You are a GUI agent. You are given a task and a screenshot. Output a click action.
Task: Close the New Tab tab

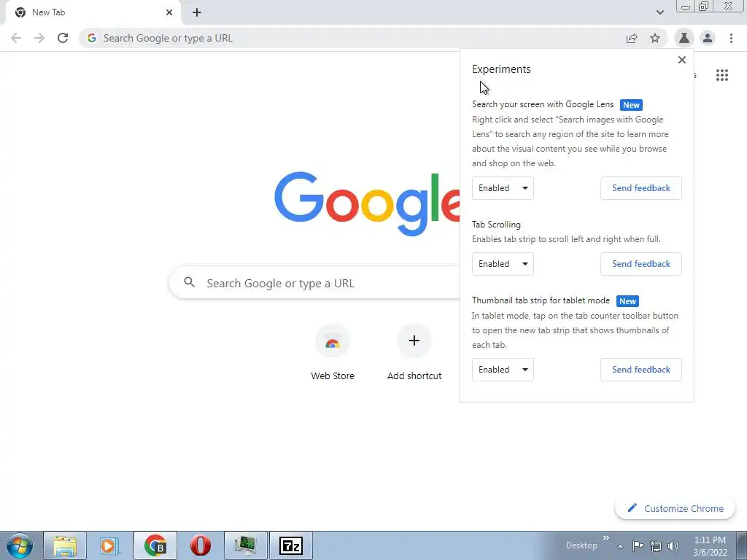(x=169, y=12)
